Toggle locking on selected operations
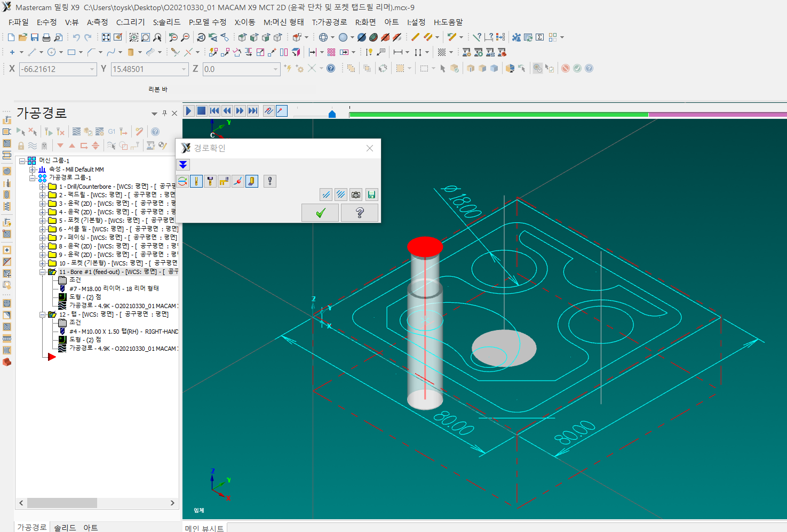This screenshot has height=532, width=787. point(21,146)
